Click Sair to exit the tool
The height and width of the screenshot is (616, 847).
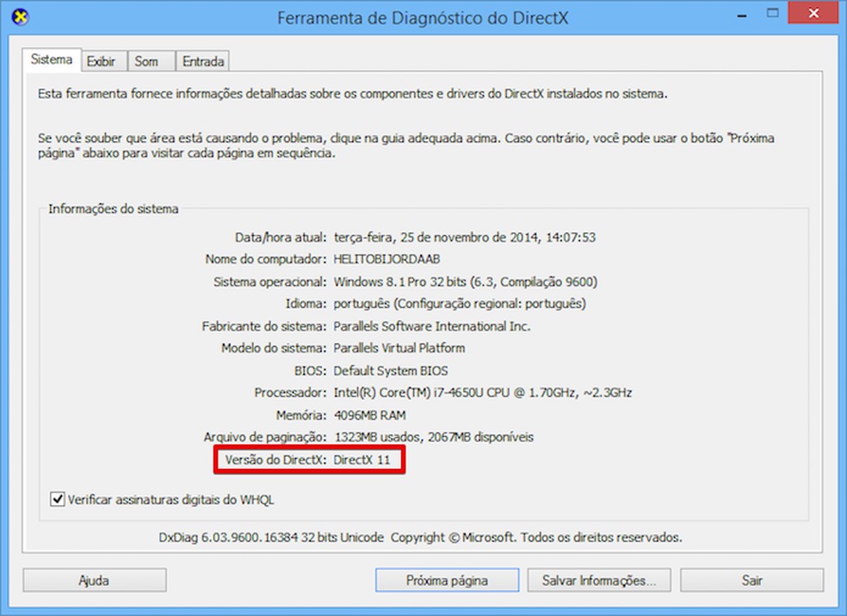tap(752, 580)
